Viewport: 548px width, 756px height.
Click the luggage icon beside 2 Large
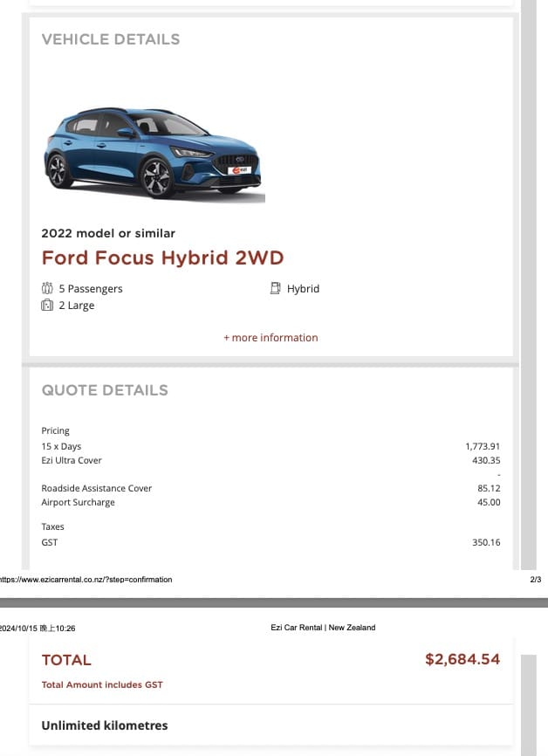pyautogui.click(x=47, y=306)
